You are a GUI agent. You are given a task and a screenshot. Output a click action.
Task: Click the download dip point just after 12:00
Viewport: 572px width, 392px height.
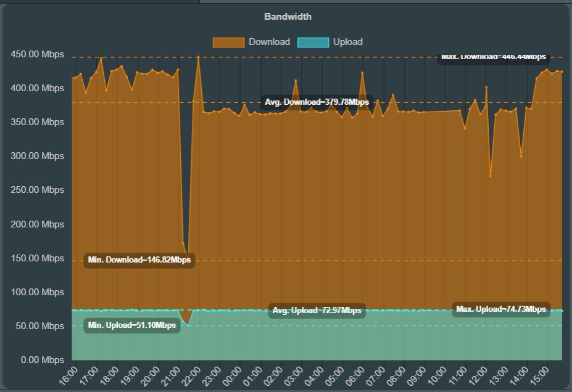[x=491, y=176]
